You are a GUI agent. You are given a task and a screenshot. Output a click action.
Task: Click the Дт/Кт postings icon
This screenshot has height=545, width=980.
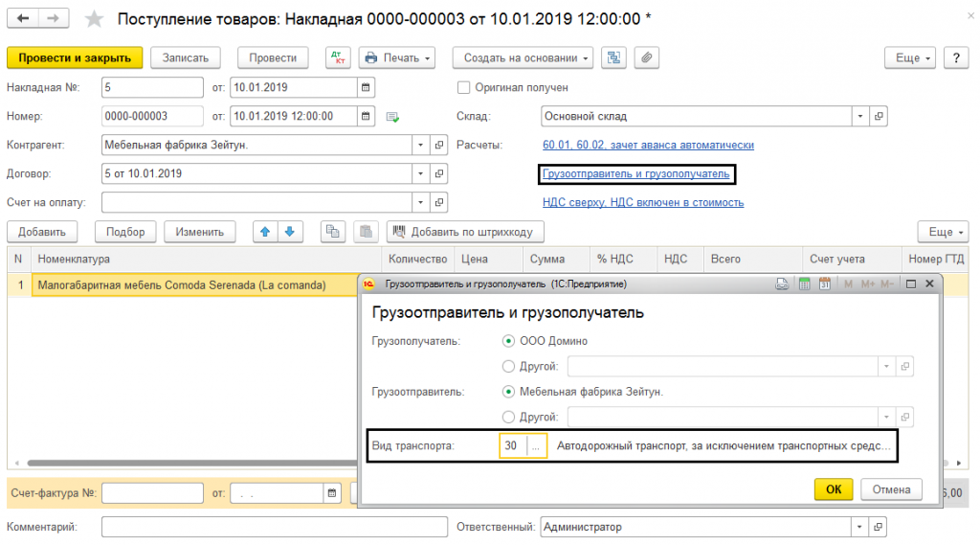pyautogui.click(x=338, y=57)
